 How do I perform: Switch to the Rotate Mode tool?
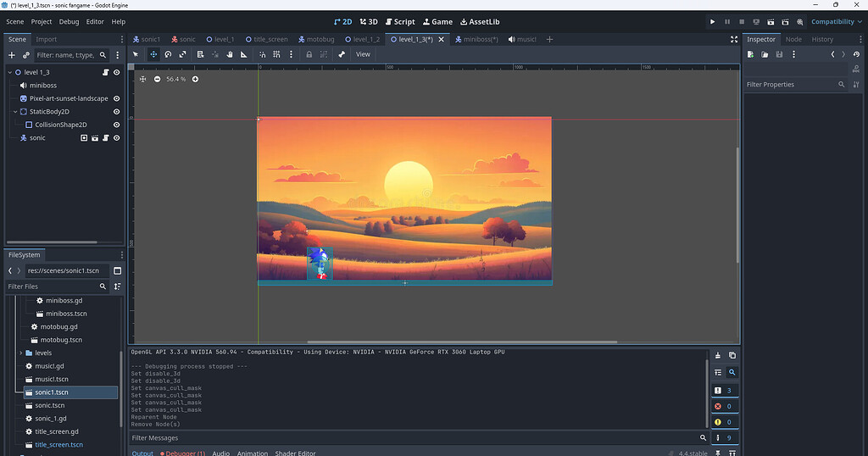[169, 54]
